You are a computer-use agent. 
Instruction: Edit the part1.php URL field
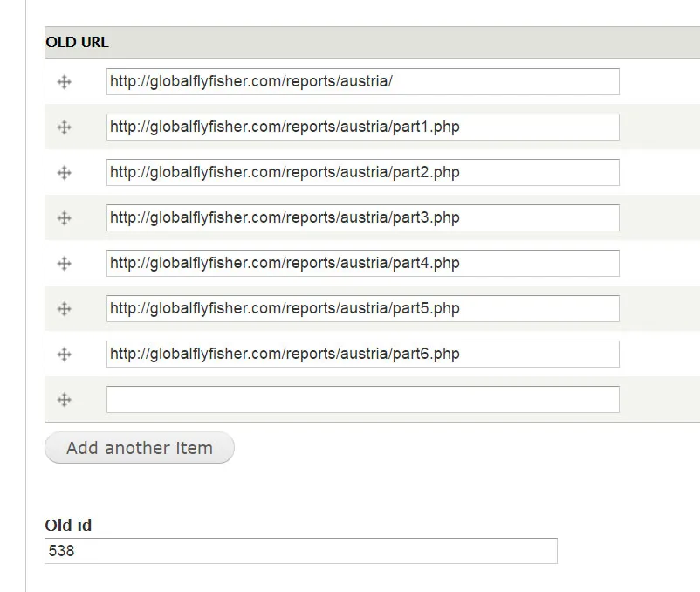pos(362,127)
